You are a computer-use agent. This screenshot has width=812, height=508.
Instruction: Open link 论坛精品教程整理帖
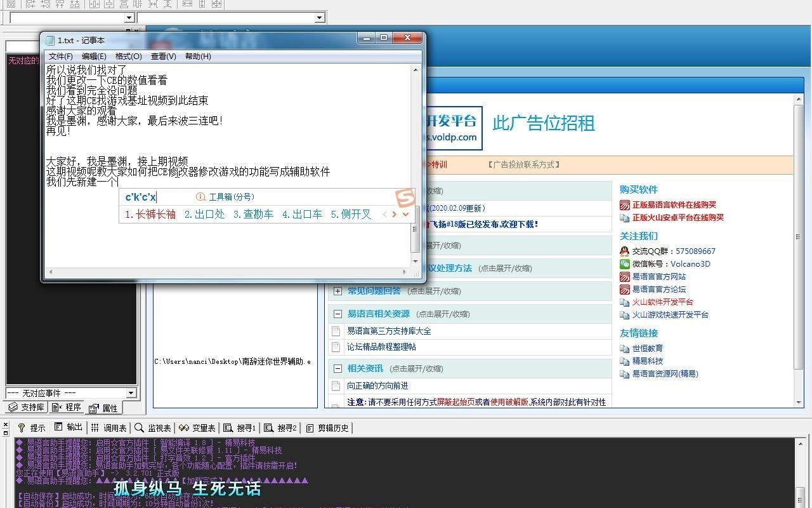381,347
